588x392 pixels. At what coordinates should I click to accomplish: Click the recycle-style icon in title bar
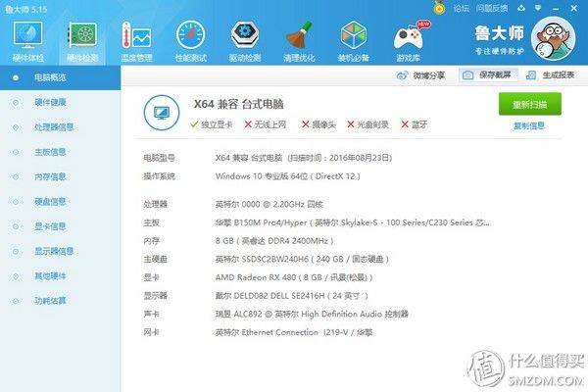point(521,8)
